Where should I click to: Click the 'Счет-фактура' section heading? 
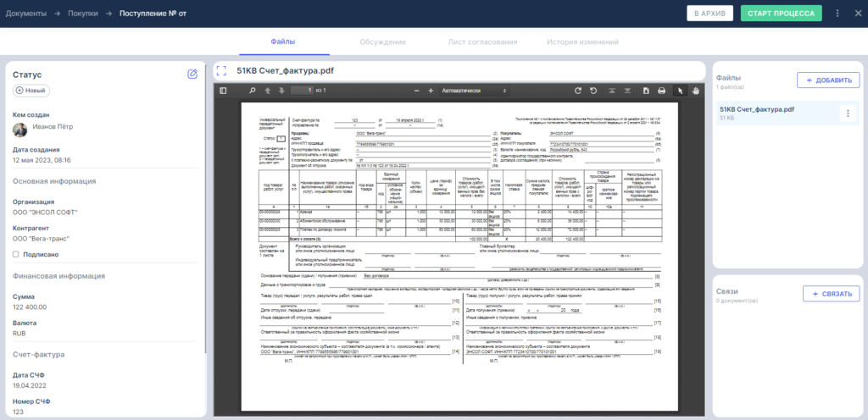(x=39, y=354)
